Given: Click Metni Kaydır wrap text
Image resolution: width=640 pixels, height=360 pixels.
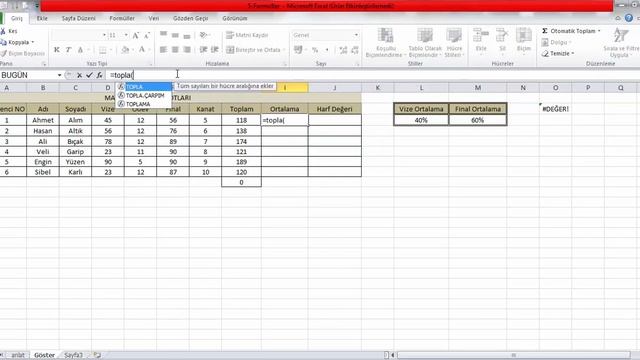Looking at the screenshot, I should point(247,35).
